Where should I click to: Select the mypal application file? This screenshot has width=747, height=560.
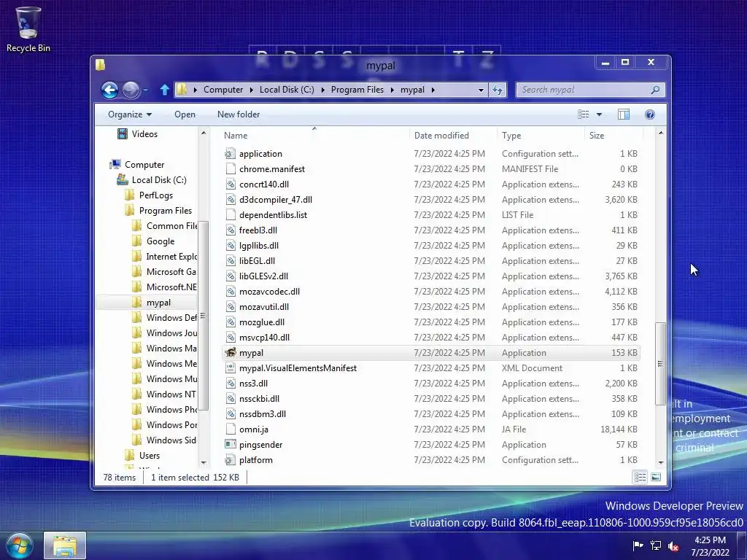click(430, 353)
